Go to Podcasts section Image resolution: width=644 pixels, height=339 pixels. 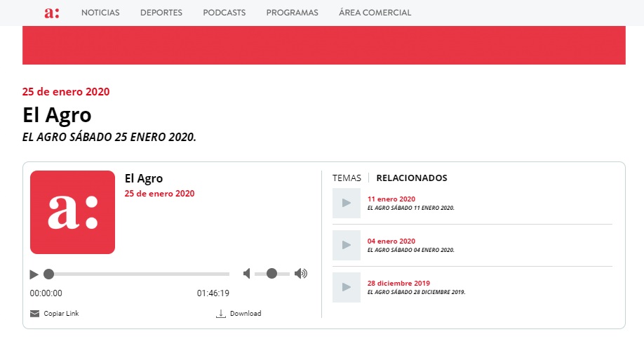[224, 13]
